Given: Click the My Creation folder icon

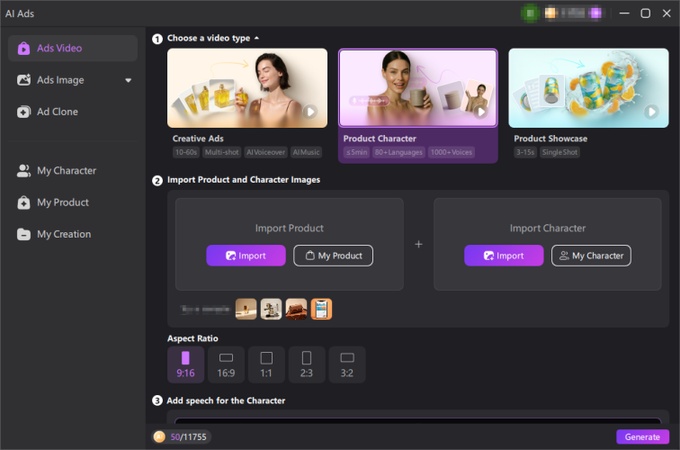Looking at the screenshot, I should point(24,234).
